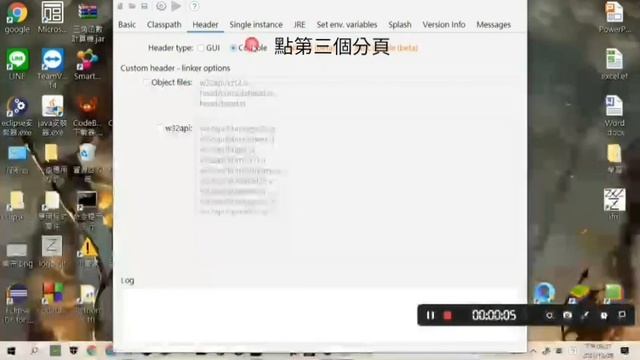Open the Z-letter file desktop icon
Image resolution: width=640 pixels, height=360 pixels.
tap(52, 252)
